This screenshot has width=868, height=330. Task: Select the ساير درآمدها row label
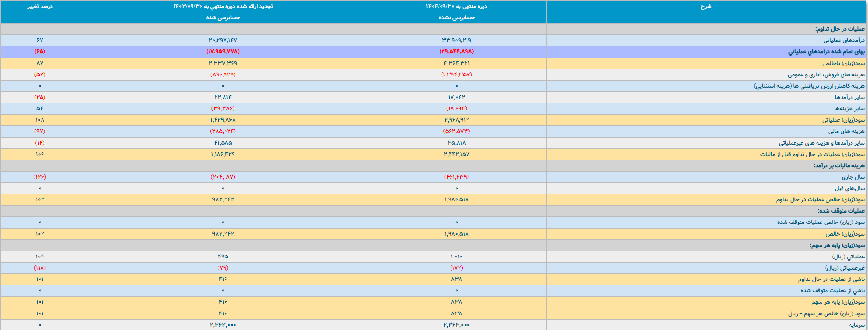click(x=850, y=98)
